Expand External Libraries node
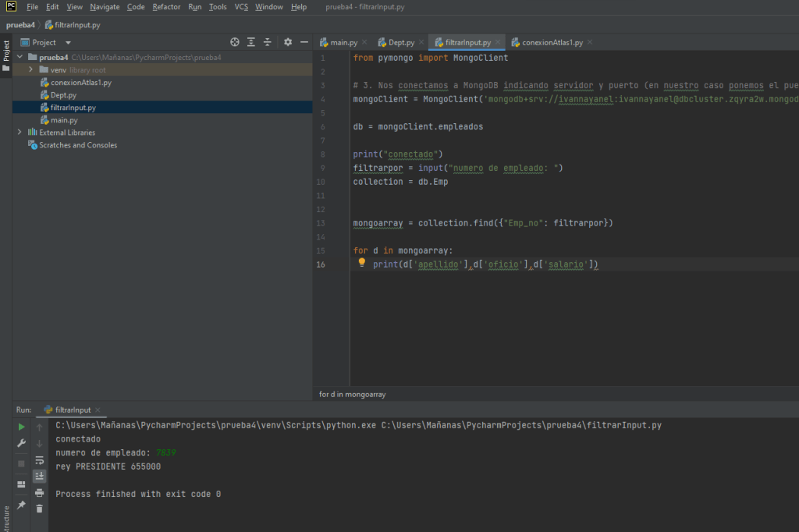Viewport: 799px width, 532px height. point(20,133)
